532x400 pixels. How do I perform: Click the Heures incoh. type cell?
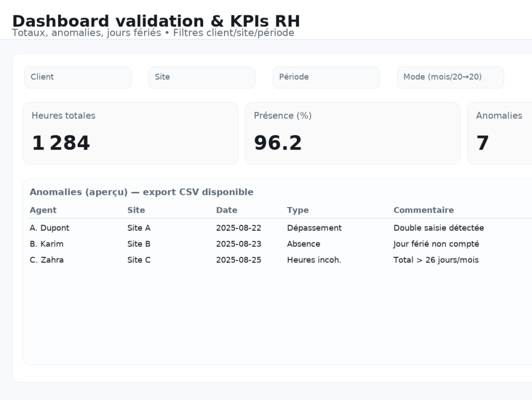point(314,260)
